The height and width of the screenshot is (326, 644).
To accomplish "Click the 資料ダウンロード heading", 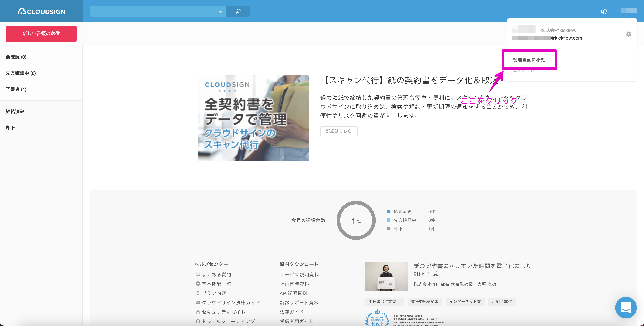I will tap(299, 264).
